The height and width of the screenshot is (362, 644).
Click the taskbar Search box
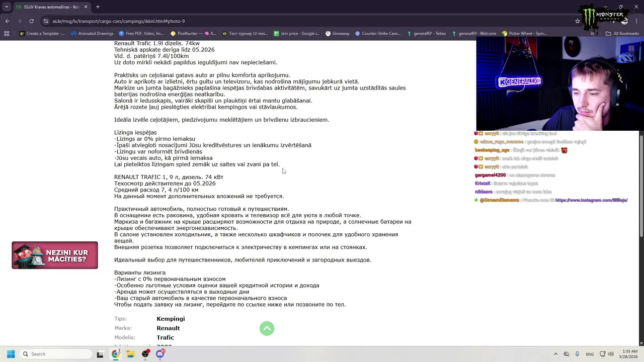click(56, 354)
